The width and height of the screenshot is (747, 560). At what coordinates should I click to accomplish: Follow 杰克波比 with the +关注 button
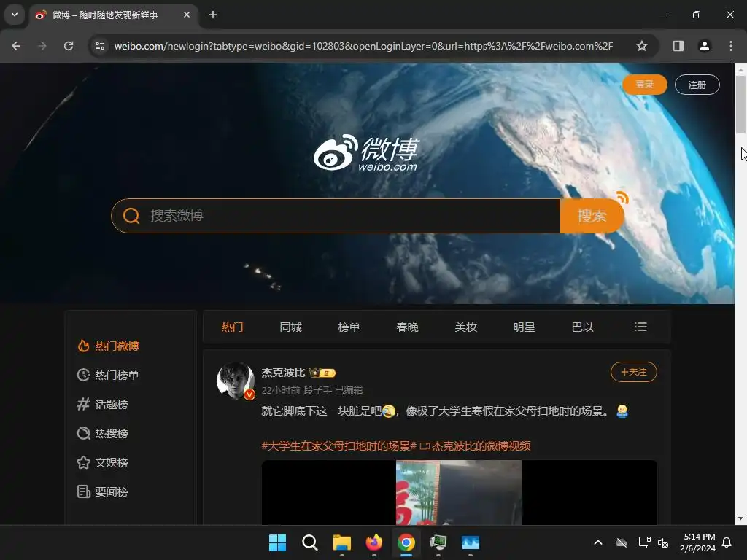pos(634,372)
